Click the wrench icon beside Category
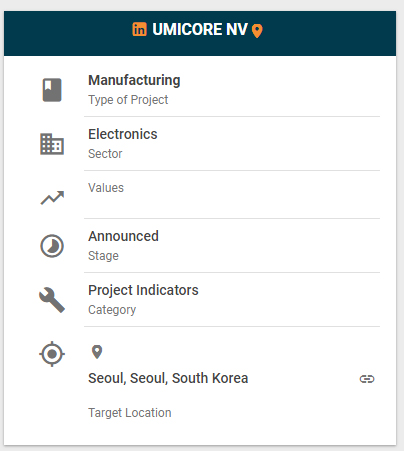The height and width of the screenshot is (451, 404). (x=52, y=300)
